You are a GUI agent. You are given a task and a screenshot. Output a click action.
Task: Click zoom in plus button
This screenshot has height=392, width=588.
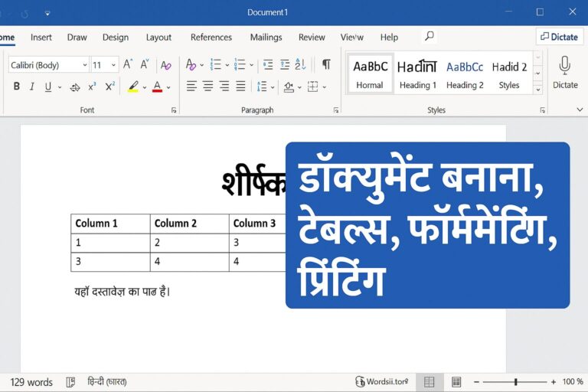coord(554,382)
